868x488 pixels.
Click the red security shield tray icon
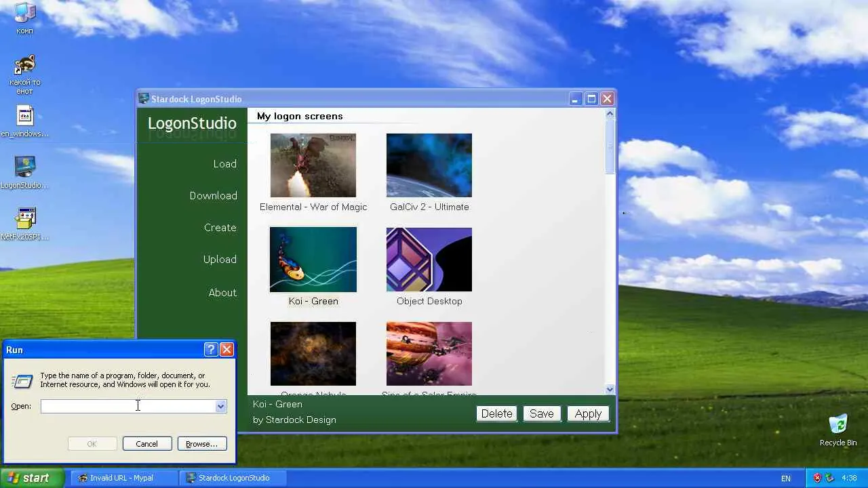pyautogui.click(x=817, y=478)
